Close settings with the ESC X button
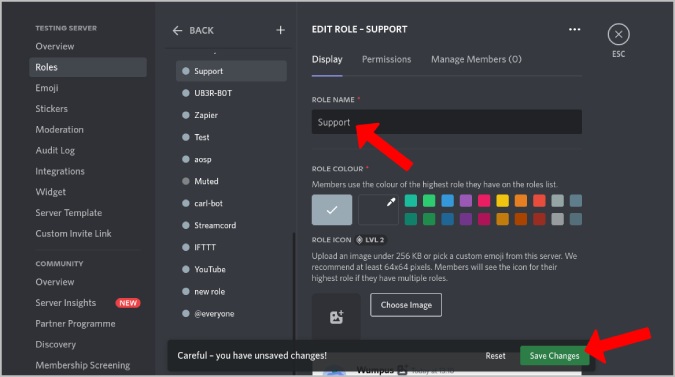This screenshot has height=377, width=675. (x=619, y=34)
